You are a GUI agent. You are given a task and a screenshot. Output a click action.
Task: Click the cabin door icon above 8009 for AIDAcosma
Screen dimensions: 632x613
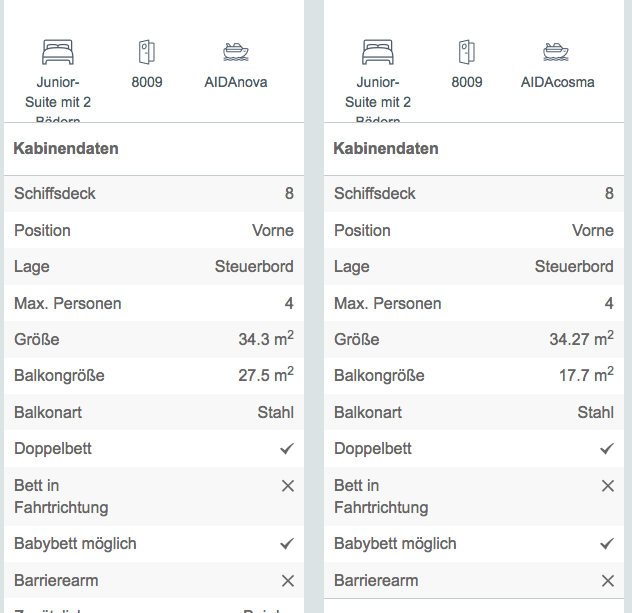point(467,51)
